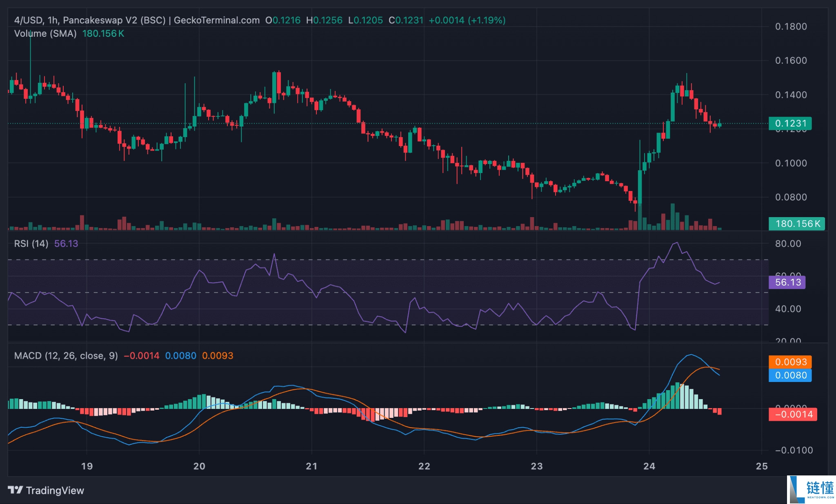Click the red -0.0014 histogram label

(793, 415)
